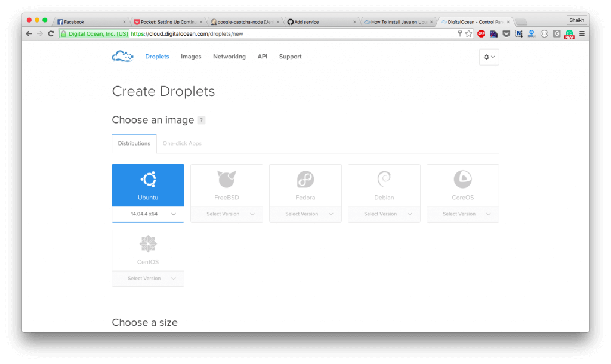Image resolution: width=611 pixels, height=364 pixels.
Task: Bookmark the page with the star icon
Action: pyautogui.click(x=469, y=33)
